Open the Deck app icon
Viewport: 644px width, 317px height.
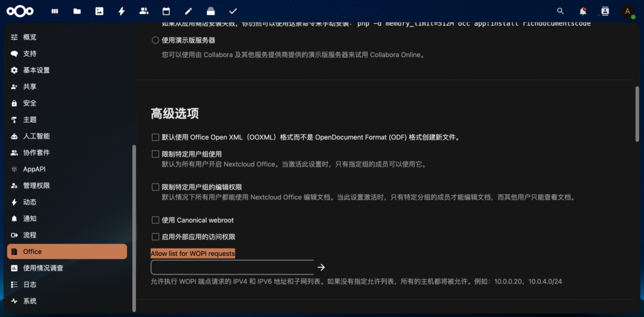pos(211,11)
